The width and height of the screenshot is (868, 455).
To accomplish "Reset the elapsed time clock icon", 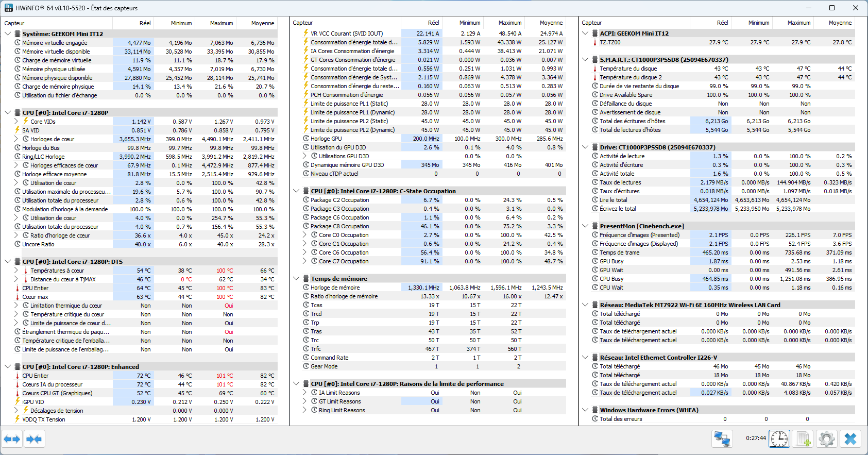I will (x=779, y=439).
